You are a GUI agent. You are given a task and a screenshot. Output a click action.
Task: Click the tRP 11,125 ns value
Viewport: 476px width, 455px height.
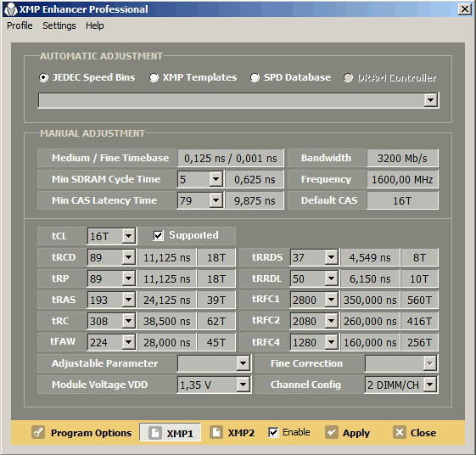click(167, 278)
